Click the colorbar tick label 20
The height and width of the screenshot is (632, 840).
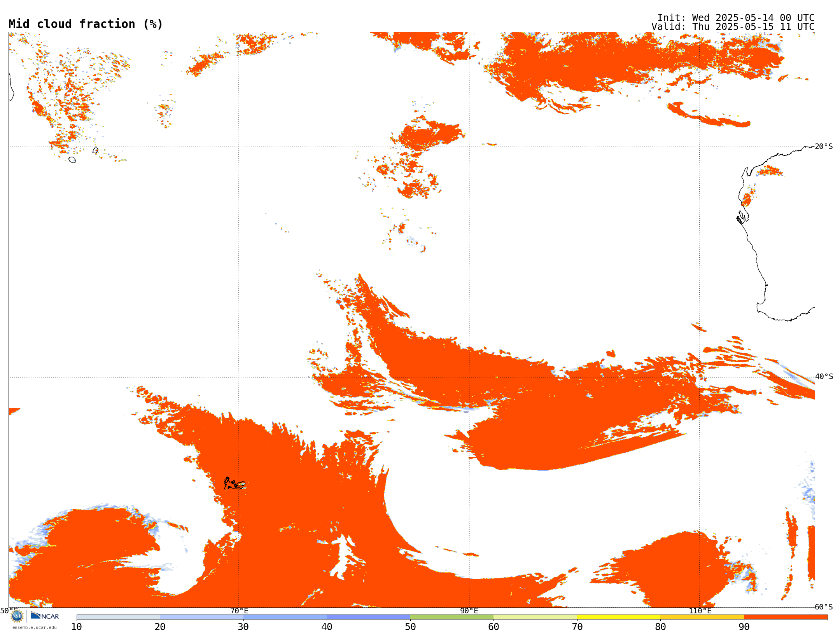[160, 627]
